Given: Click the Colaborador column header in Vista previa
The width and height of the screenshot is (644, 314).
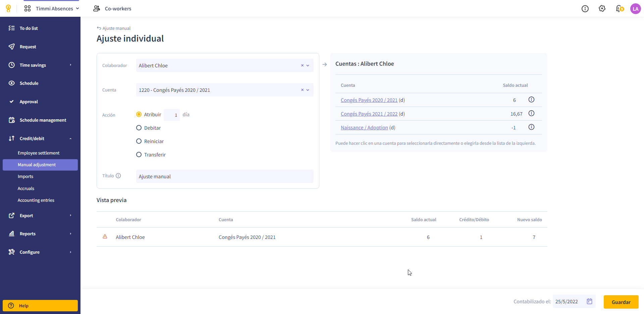Looking at the screenshot, I should point(128,220).
